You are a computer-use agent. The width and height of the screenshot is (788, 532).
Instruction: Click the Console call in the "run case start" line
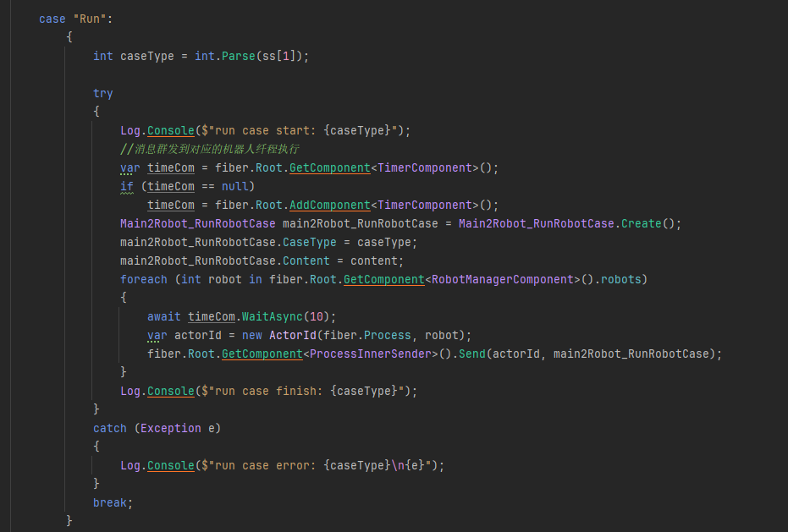(170, 130)
